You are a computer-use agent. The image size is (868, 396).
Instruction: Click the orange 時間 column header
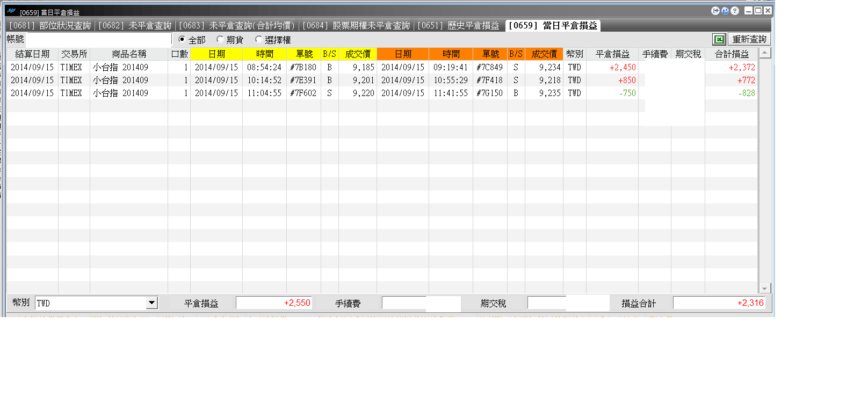coord(451,54)
